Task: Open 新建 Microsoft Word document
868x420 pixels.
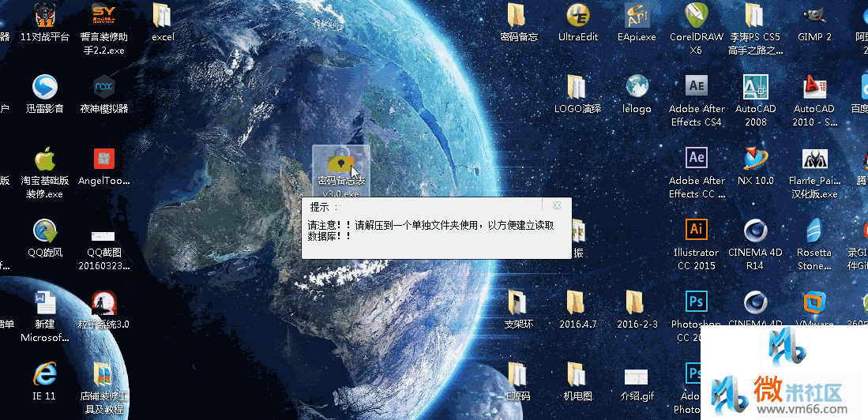Action: [45, 317]
